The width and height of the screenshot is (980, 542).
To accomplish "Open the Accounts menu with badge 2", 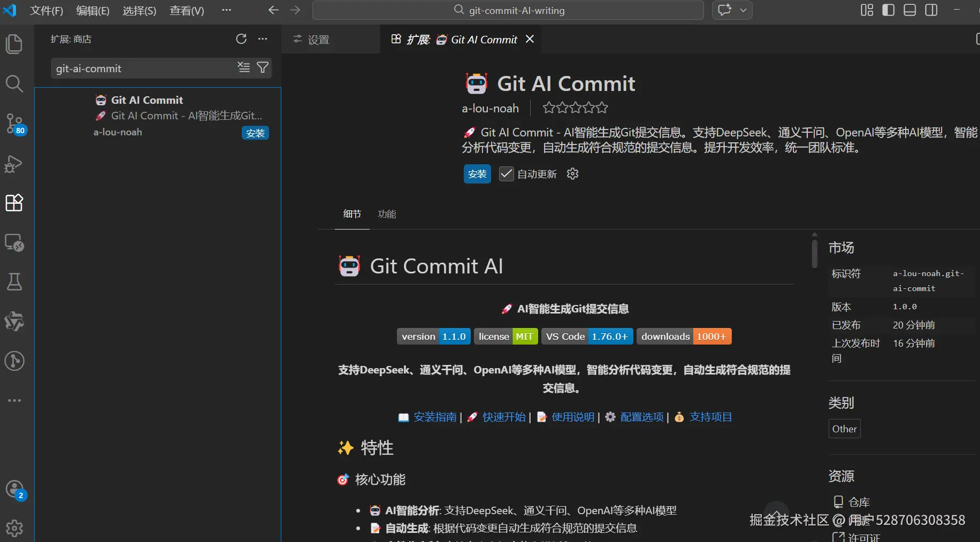I will click(x=15, y=490).
